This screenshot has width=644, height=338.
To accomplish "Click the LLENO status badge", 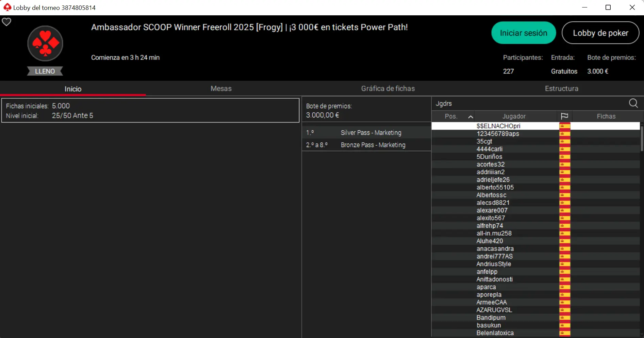I will tap(45, 71).
